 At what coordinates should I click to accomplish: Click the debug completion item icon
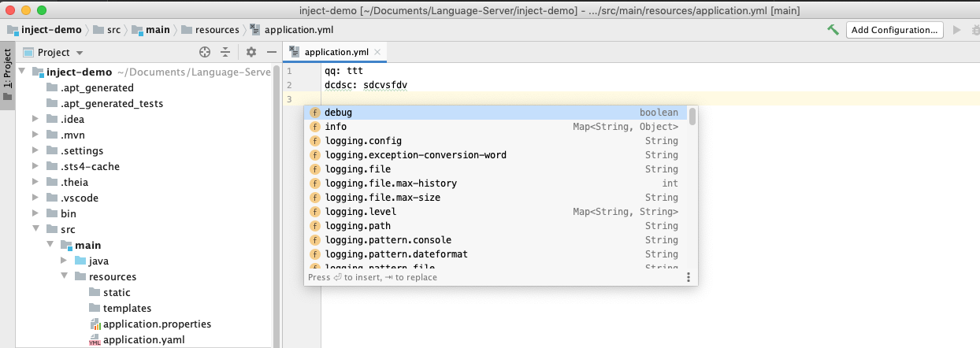(x=315, y=113)
